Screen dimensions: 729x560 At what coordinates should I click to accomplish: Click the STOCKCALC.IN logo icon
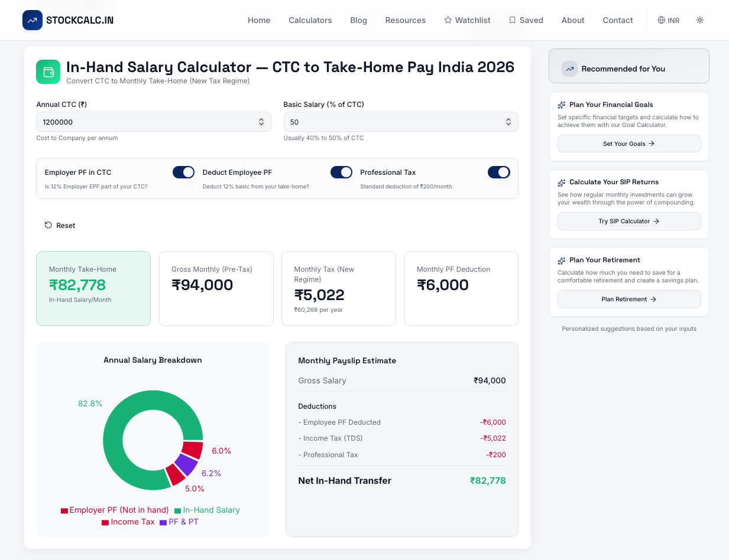(33, 19)
